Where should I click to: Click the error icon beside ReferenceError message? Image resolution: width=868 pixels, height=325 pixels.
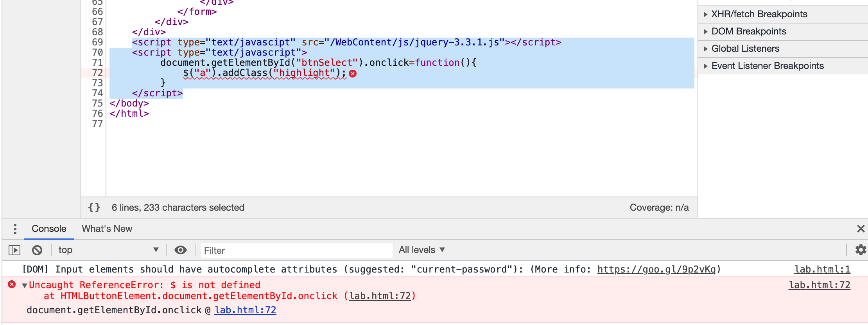coord(12,284)
